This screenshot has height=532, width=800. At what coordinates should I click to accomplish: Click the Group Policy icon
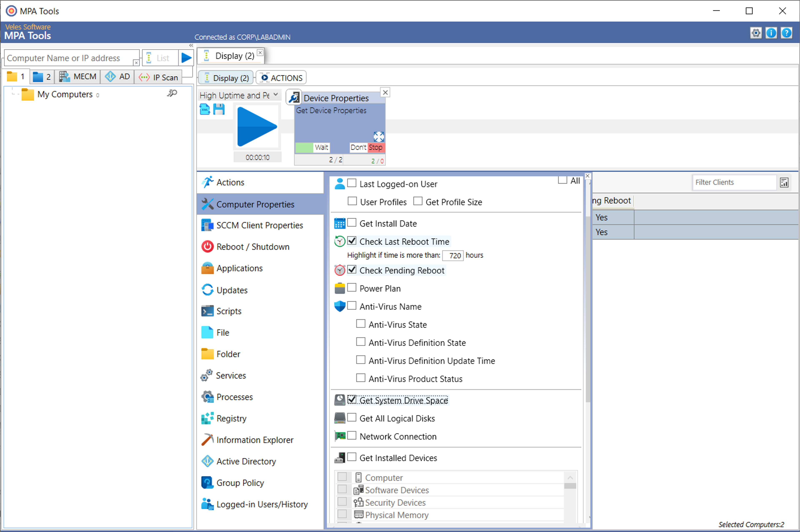207,482
